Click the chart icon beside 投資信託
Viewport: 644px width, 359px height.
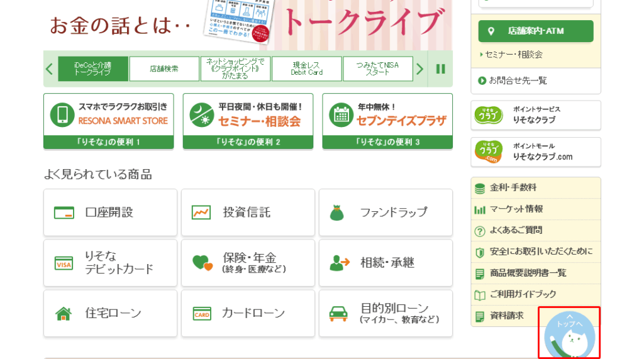point(201,213)
